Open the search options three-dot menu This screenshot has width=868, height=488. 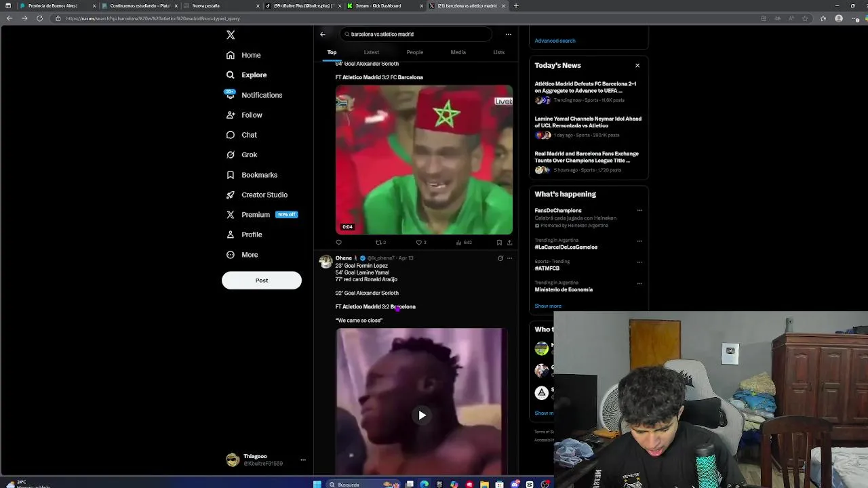[508, 34]
